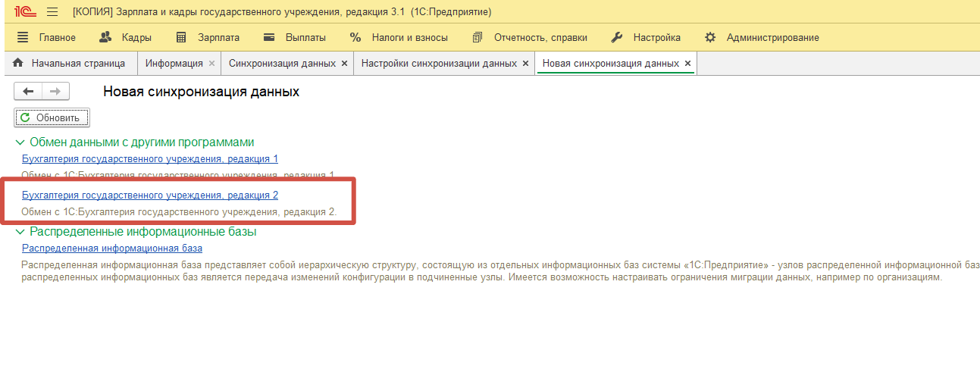Click the list icon beside Главное
The height and width of the screenshot is (369, 980).
[23, 37]
